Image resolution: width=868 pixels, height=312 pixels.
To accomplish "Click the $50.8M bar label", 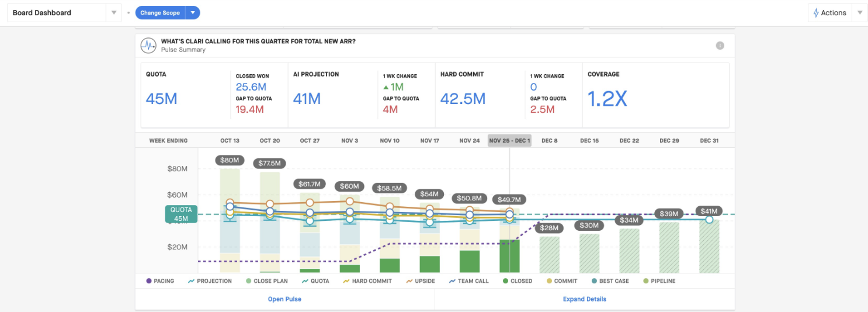I will coord(470,198).
